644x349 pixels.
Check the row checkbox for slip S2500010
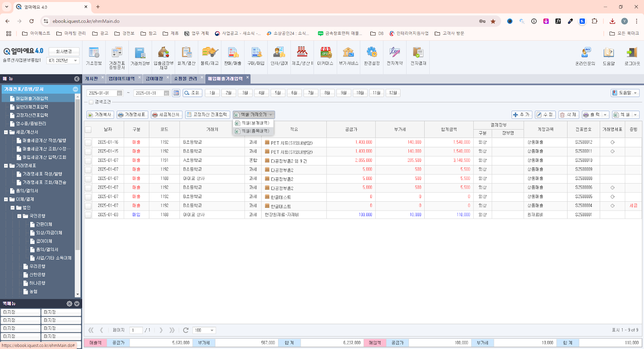[x=88, y=161]
